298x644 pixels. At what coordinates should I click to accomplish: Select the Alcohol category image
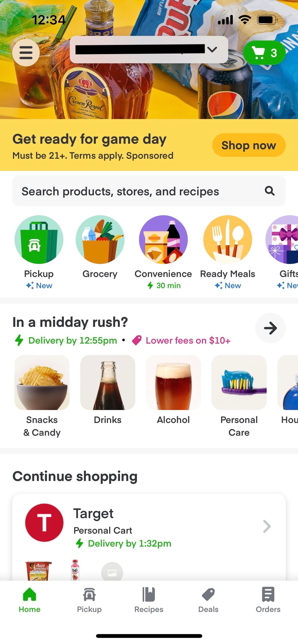173,383
